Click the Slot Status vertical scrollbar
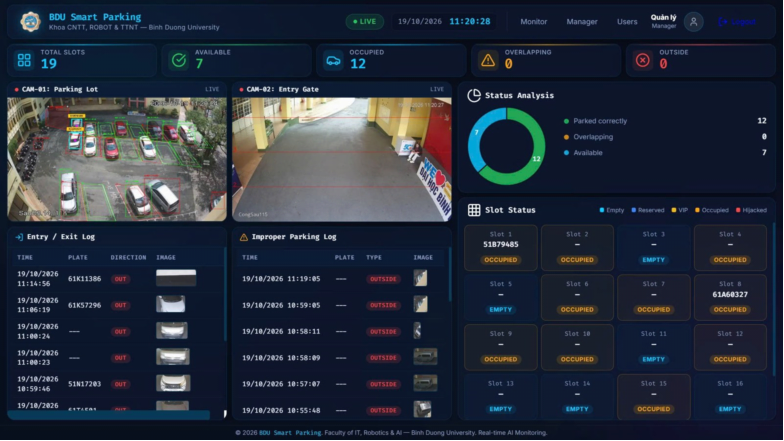784x441 pixels. point(774,300)
